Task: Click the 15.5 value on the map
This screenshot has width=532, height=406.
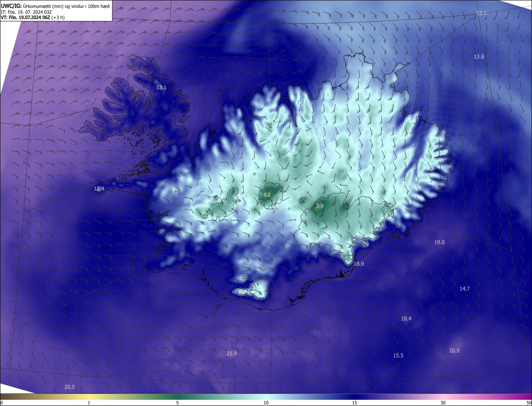Action: [398, 355]
